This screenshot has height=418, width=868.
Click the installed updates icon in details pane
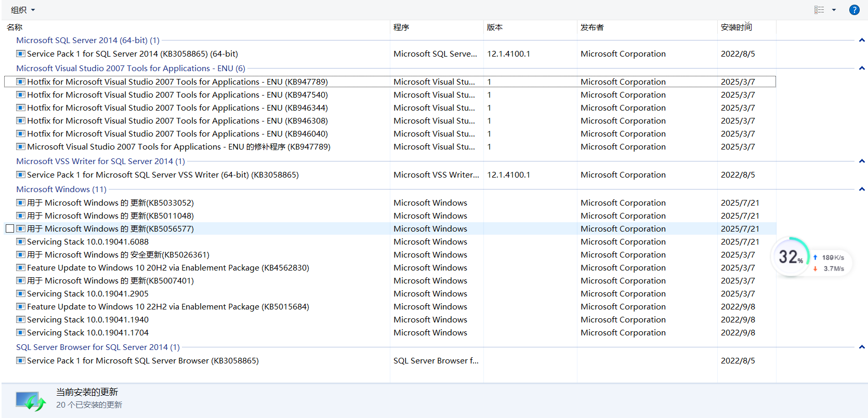point(30,401)
